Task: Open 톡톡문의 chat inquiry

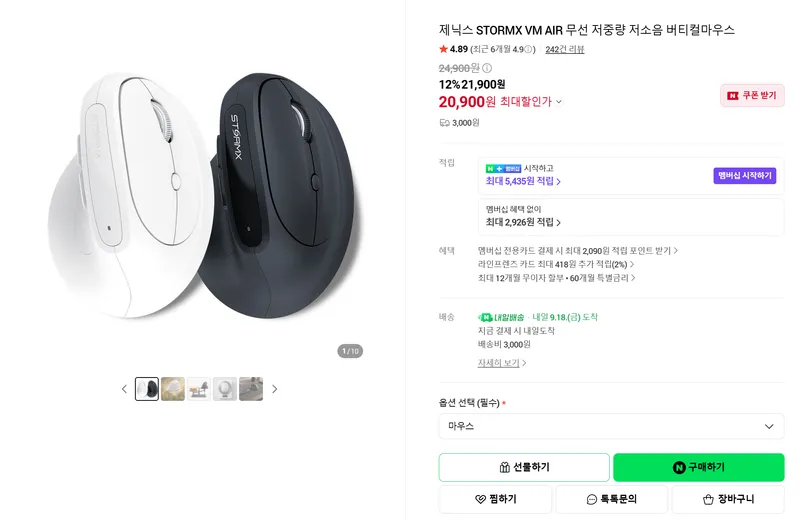Action: (x=612, y=499)
